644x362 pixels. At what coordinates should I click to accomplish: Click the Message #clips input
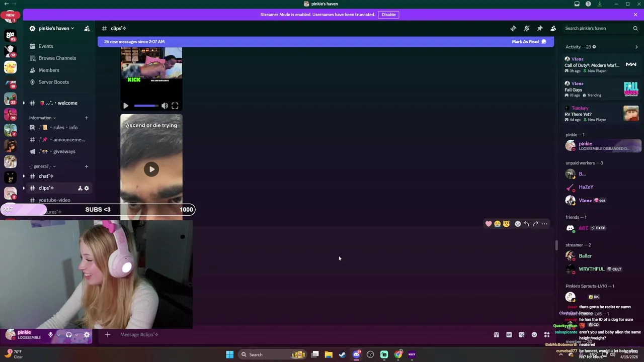tap(302, 335)
